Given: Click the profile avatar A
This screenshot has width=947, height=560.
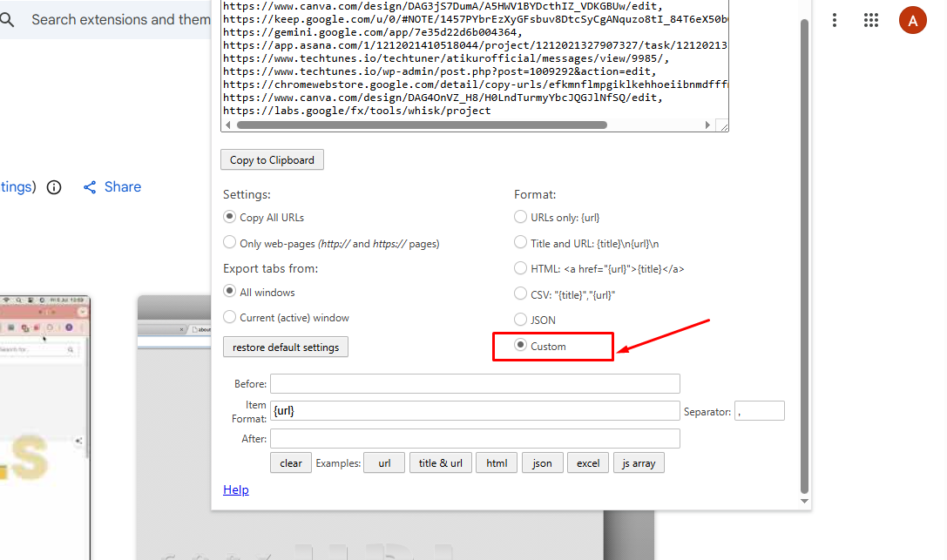Looking at the screenshot, I should (912, 19).
